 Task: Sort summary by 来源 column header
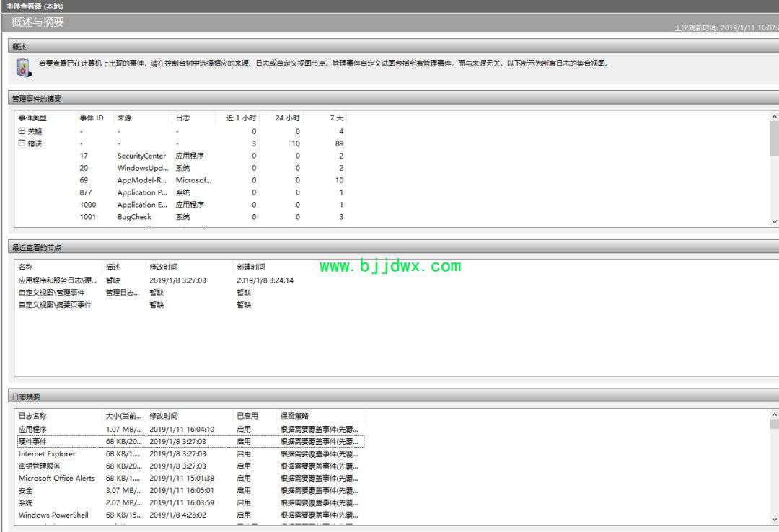pos(143,118)
